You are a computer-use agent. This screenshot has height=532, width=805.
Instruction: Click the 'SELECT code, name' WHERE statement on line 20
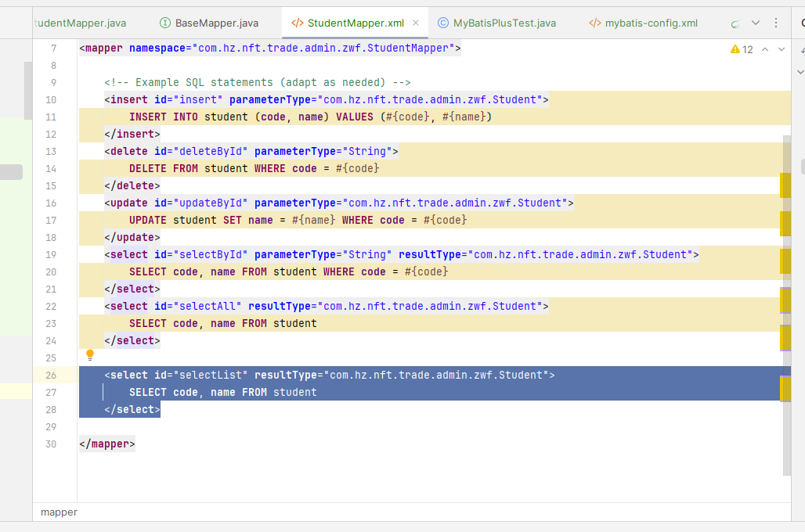(288, 272)
